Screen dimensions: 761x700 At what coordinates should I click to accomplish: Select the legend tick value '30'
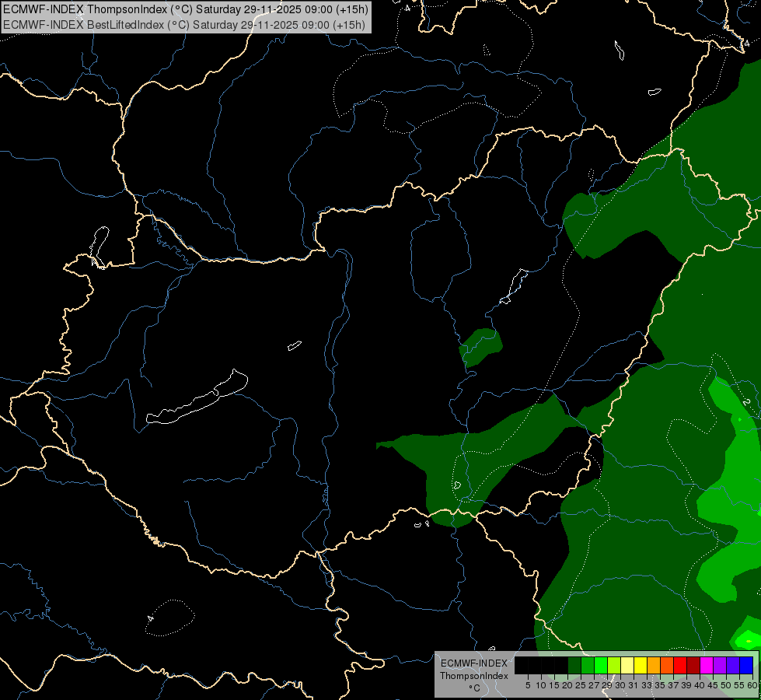620,685
